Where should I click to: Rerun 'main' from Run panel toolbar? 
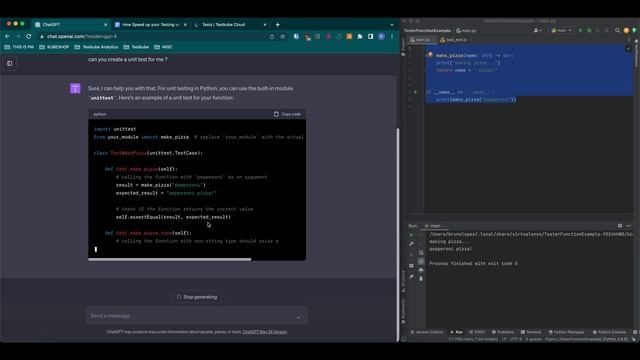[x=411, y=235]
